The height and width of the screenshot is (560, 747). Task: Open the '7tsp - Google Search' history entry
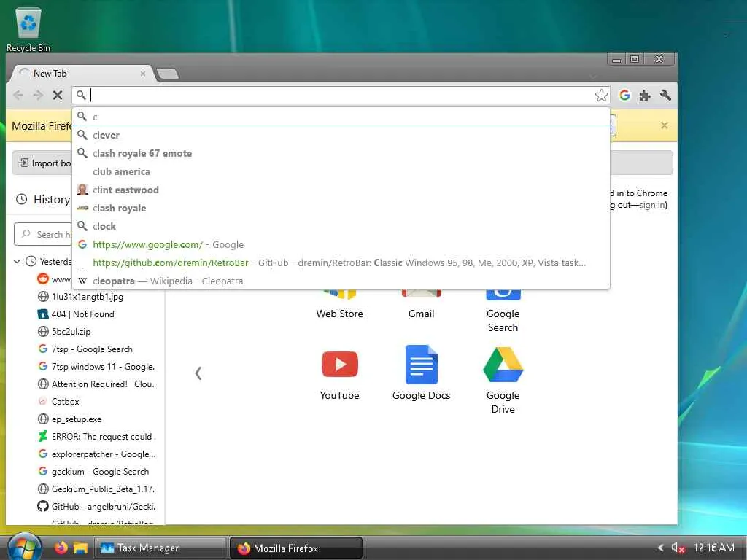[x=85, y=349]
